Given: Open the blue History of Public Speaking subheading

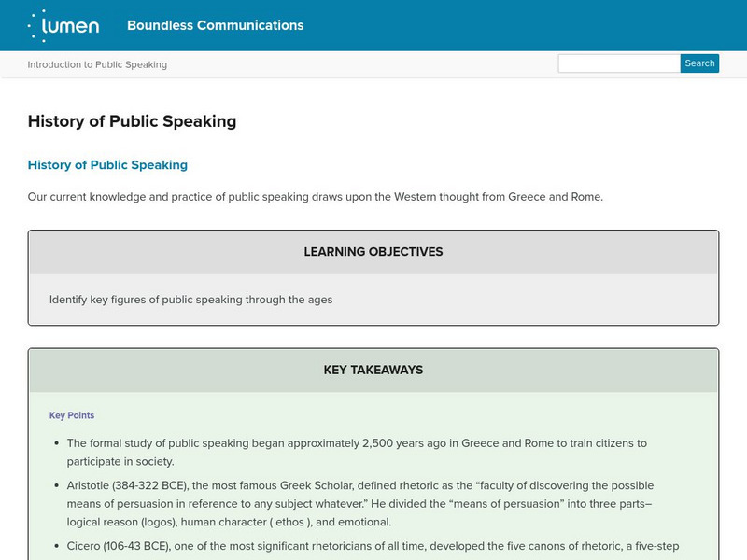Looking at the screenshot, I should click(x=107, y=165).
